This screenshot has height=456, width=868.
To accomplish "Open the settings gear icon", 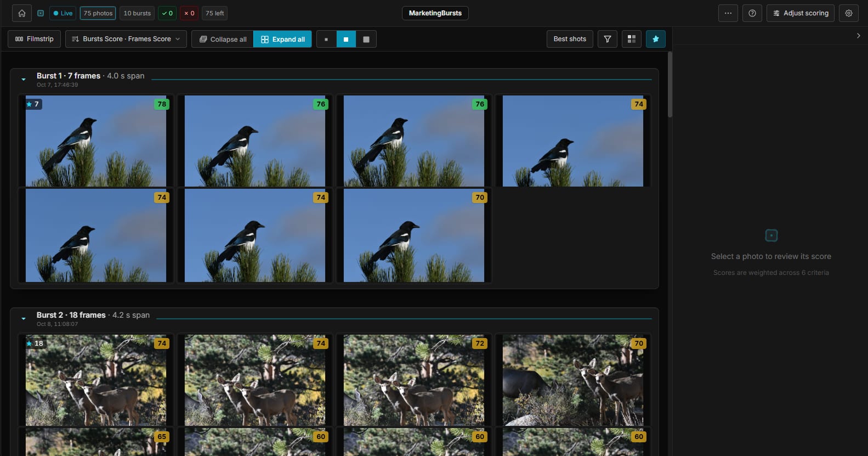I will [849, 13].
